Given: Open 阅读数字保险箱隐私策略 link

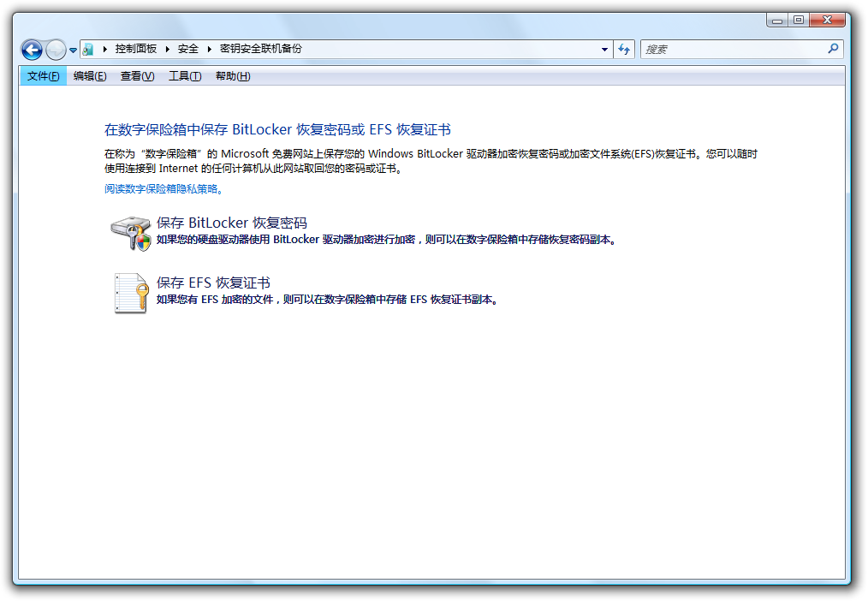Looking at the screenshot, I should [163, 189].
